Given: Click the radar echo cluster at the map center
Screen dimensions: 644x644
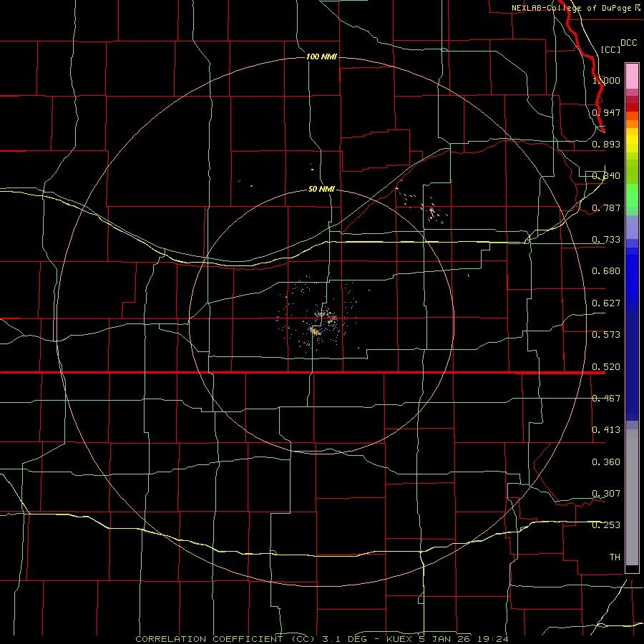Looking at the screenshot, I should (x=323, y=323).
